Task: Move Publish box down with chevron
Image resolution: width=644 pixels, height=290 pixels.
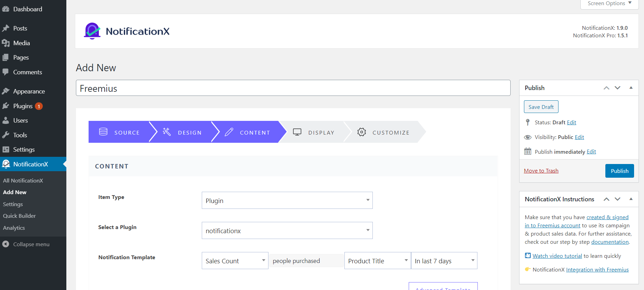Action: [x=618, y=88]
